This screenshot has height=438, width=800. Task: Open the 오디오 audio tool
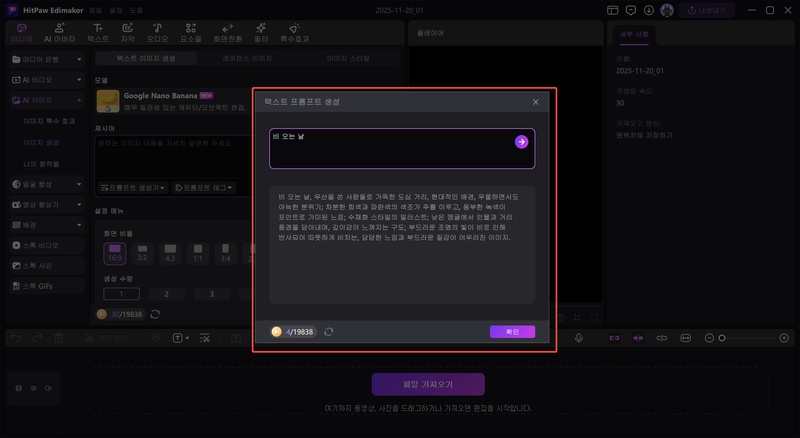[158, 33]
